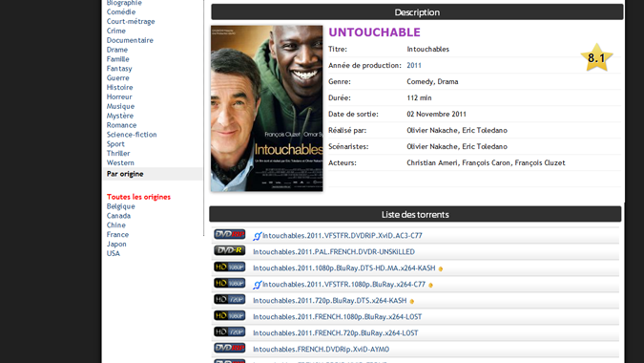Choose Toutes les origines filter
The height and width of the screenshot is (363, 644).
pos(139,197)
